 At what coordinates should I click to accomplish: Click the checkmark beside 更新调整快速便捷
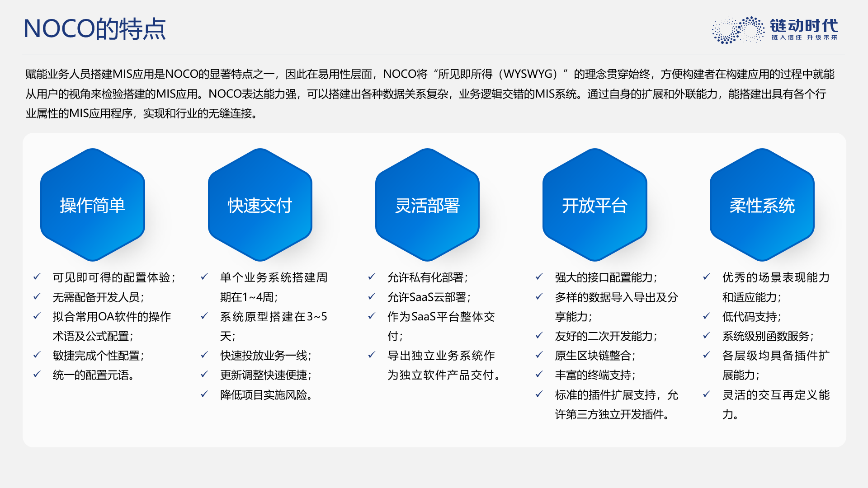204,374
